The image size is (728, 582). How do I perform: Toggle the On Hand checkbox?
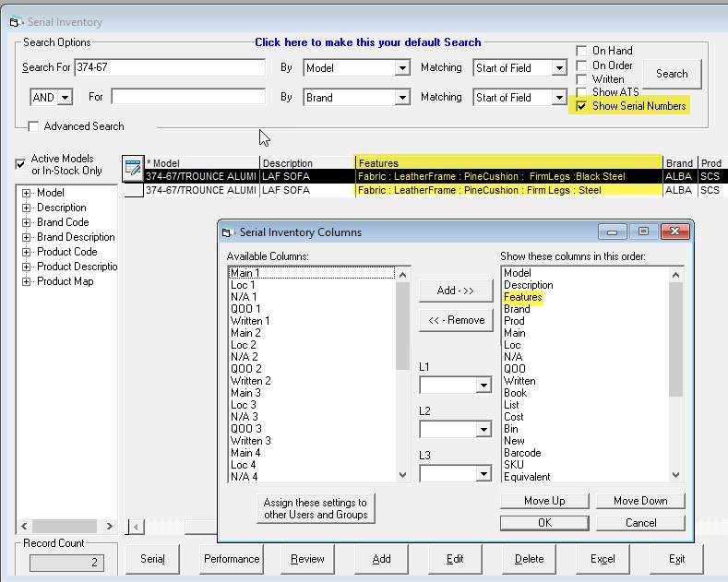[x=581, y=51]
